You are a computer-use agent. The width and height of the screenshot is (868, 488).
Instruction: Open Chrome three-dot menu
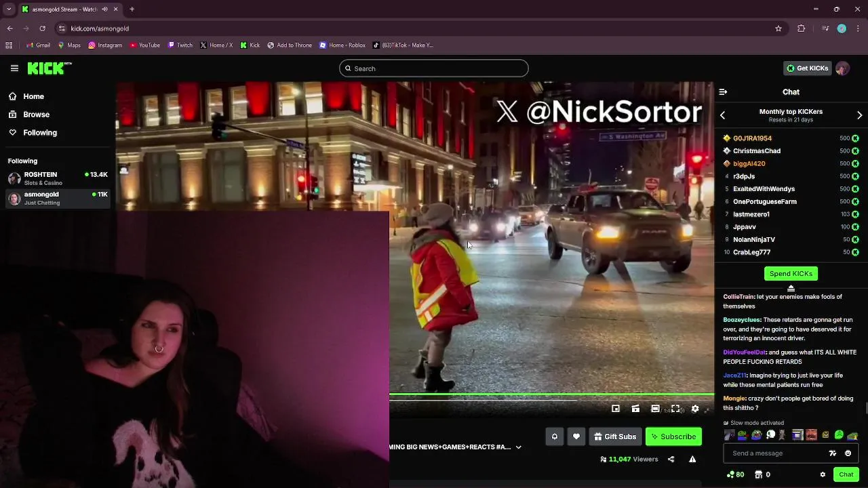(x=859, y=28)
